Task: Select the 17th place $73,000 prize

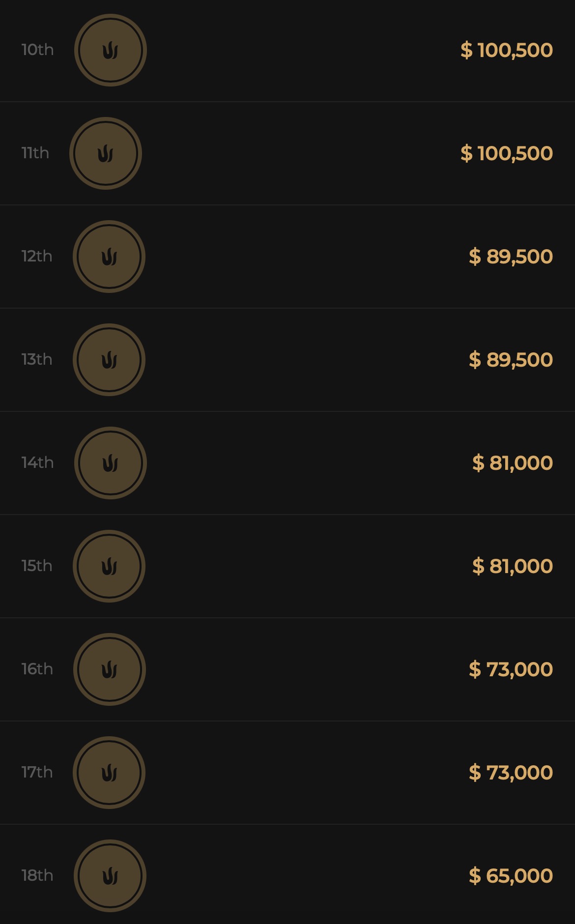Action: [x=511, y=773]
